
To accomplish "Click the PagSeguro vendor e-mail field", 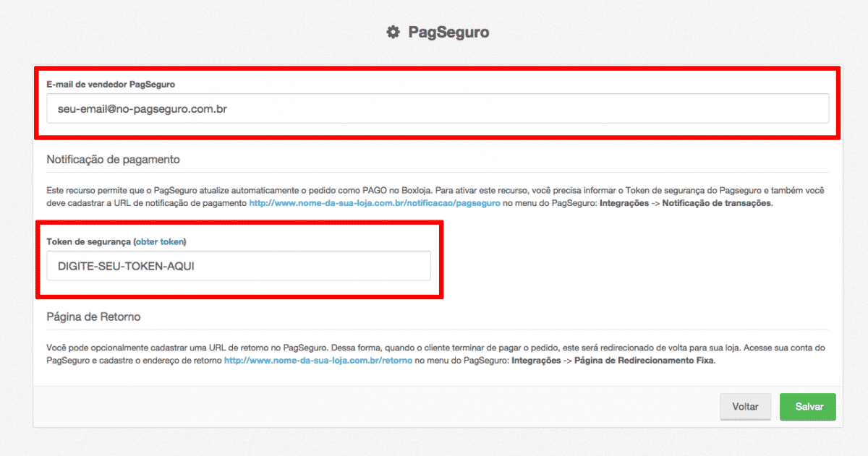I will (438, 108).
